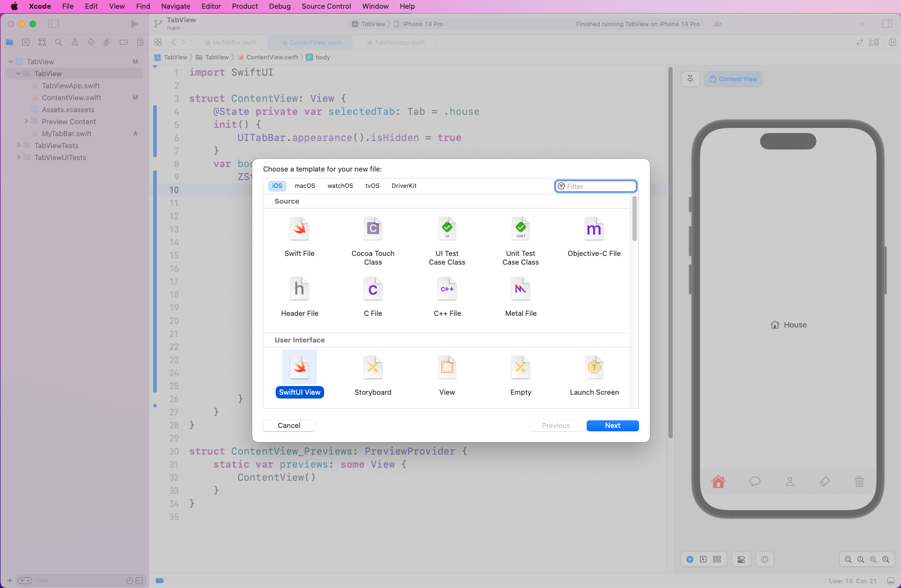Switch to the macOS platform tab
901x588 pixels.
tap(305, 186)
